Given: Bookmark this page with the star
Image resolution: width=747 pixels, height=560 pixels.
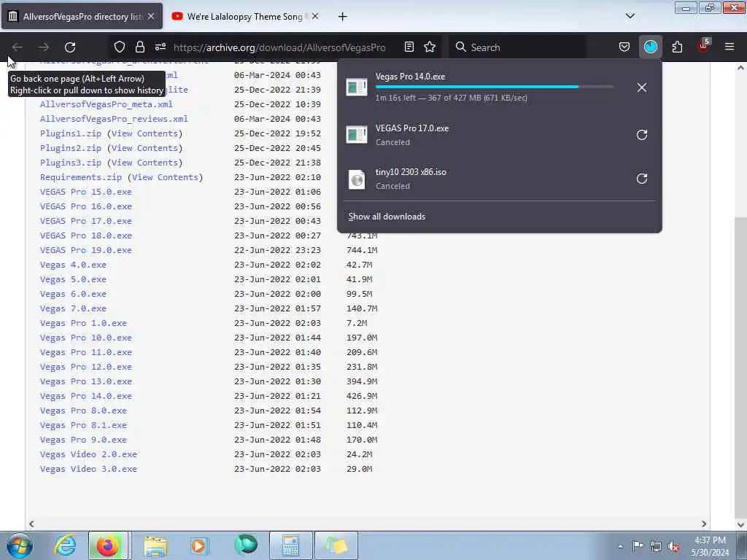Looking at the screenshot, I should tap(430, 47).
